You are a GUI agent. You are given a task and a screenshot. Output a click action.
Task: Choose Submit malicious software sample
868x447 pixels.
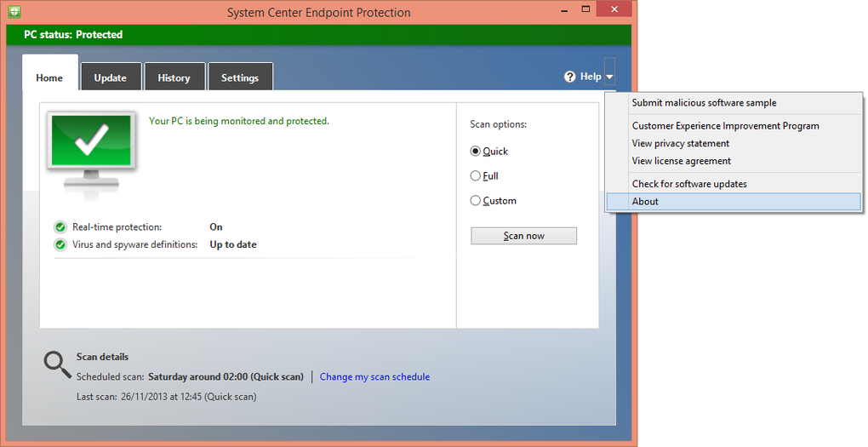coord(734,103)
